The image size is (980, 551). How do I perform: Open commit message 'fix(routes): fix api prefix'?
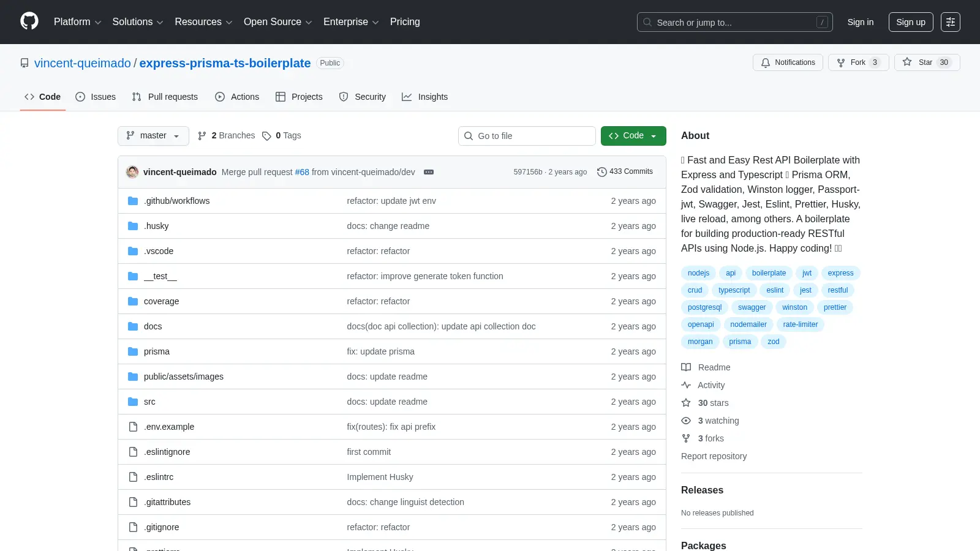pyautogui.click(x=391, y=427)
